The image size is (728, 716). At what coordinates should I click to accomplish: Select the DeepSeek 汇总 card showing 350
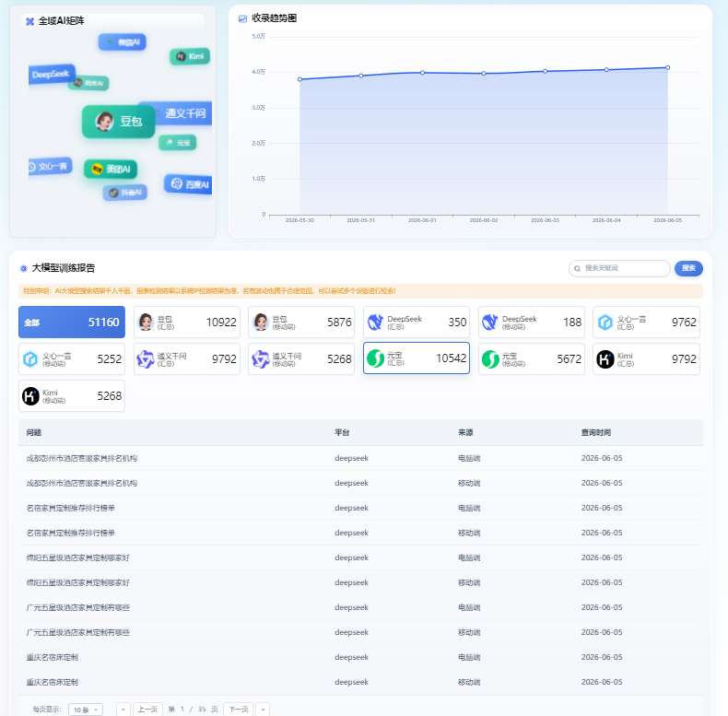pyautogui.click(x=417, y=323)
